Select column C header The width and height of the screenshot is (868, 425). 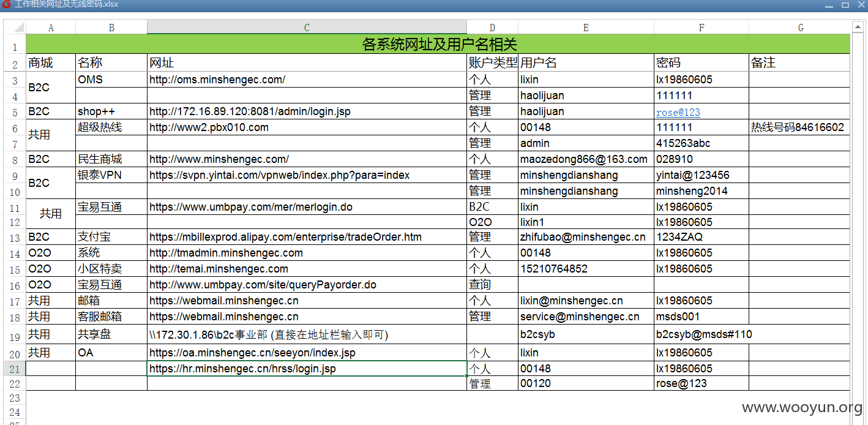click(307, 28)
